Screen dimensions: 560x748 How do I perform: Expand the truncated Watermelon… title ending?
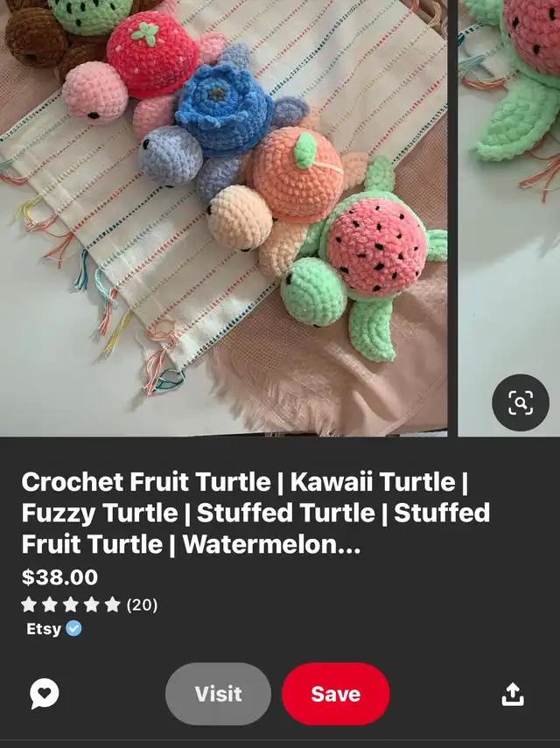tap(271, 544)
